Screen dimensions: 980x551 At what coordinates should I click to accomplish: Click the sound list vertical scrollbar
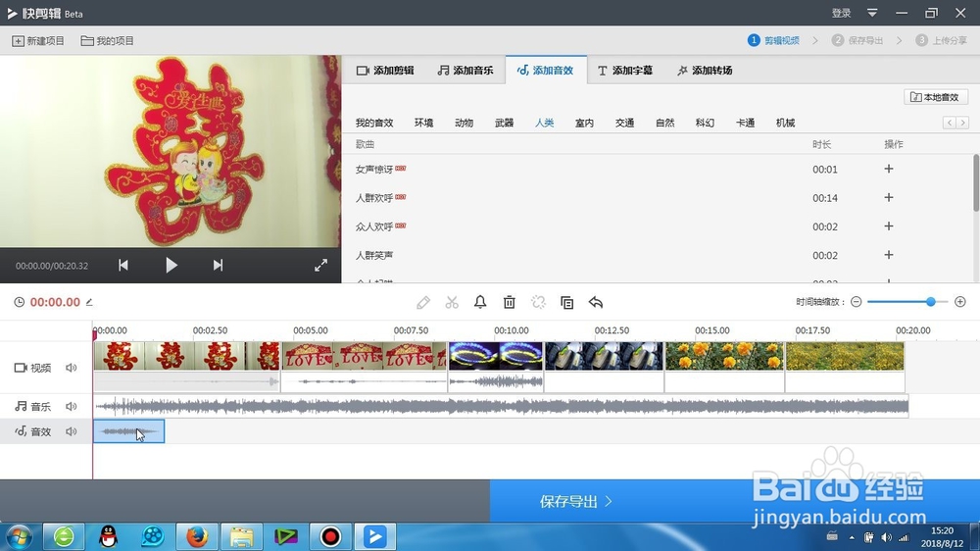point(976,182)
